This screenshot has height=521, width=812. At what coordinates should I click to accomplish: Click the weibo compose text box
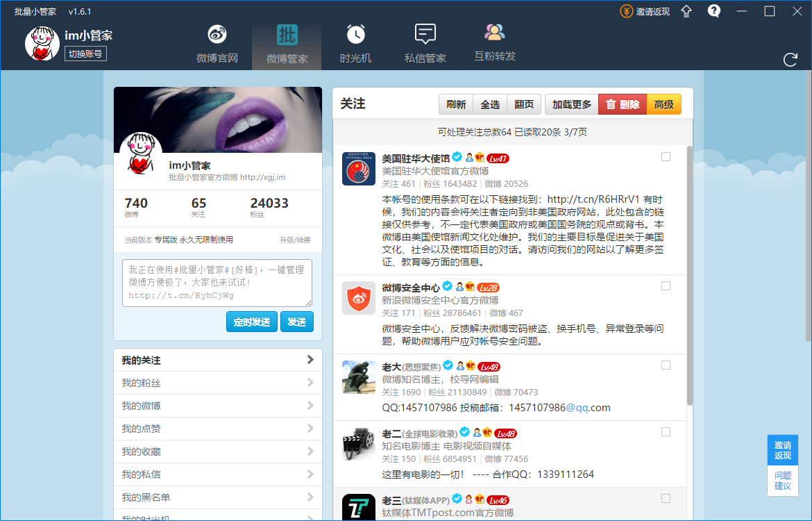click(217, 283)
